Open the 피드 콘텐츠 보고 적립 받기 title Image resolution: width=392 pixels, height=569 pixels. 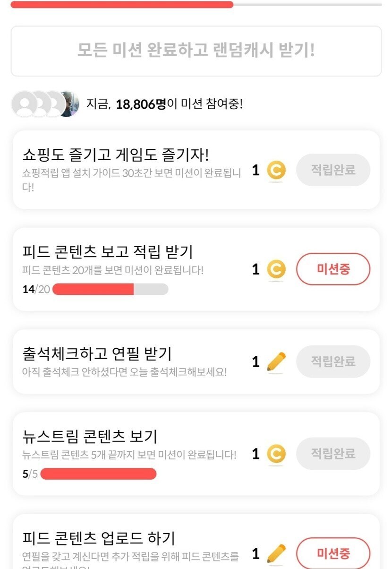tap(108, 252)
